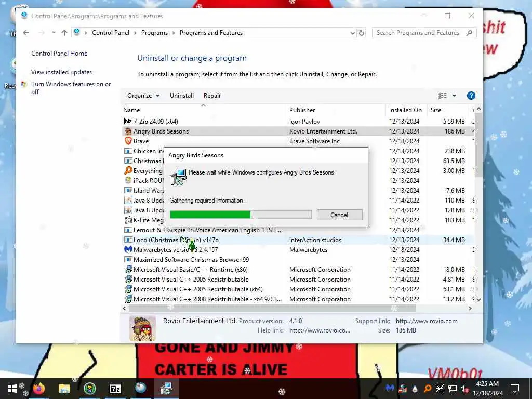
Task: Open Control Panel Home link
Action: 59,54
